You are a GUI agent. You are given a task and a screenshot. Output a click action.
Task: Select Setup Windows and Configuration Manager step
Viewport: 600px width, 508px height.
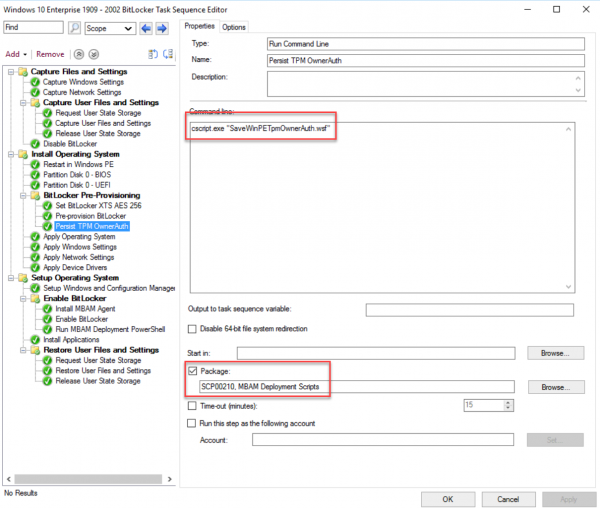coord(109,288)
